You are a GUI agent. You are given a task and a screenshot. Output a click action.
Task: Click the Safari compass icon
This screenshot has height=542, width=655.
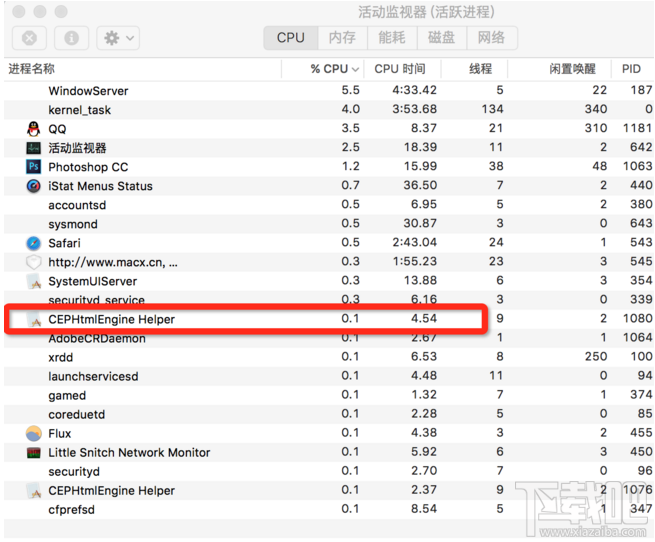33,243
